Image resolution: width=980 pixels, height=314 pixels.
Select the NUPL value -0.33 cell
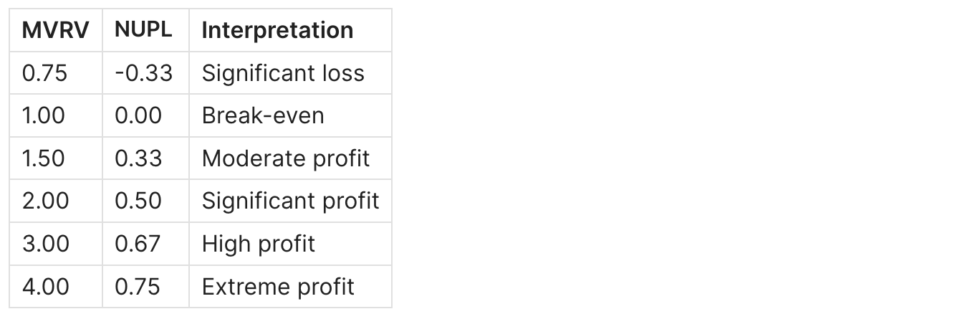click(x=144, y=73)
